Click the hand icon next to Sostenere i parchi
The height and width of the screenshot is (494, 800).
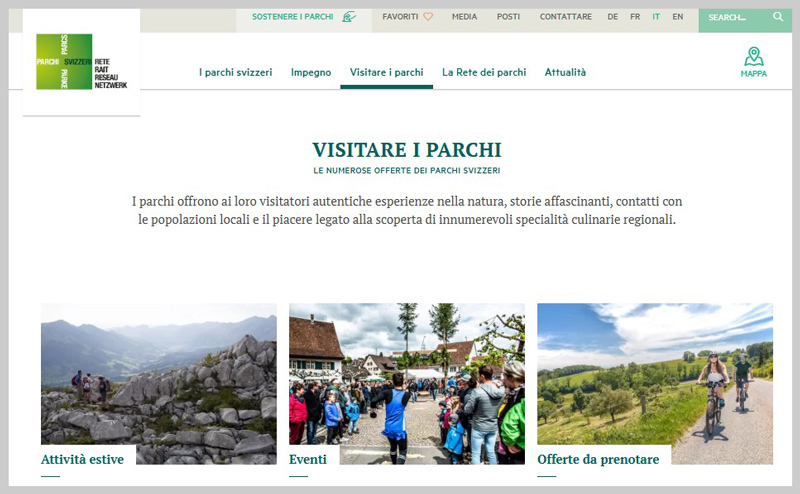coord(348,17)
